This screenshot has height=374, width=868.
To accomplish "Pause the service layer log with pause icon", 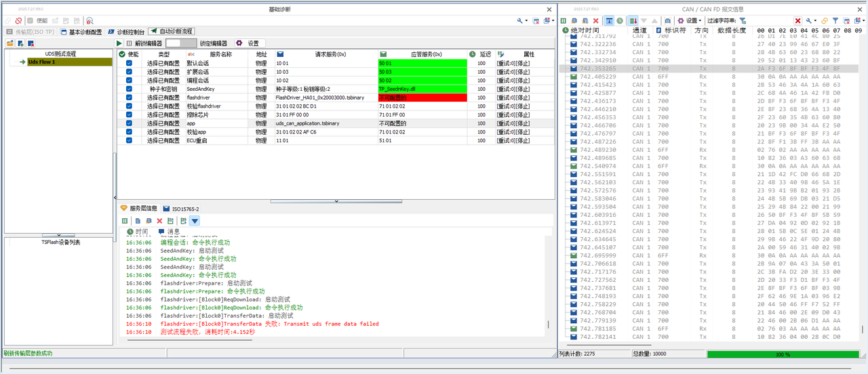I will [124, 221].
